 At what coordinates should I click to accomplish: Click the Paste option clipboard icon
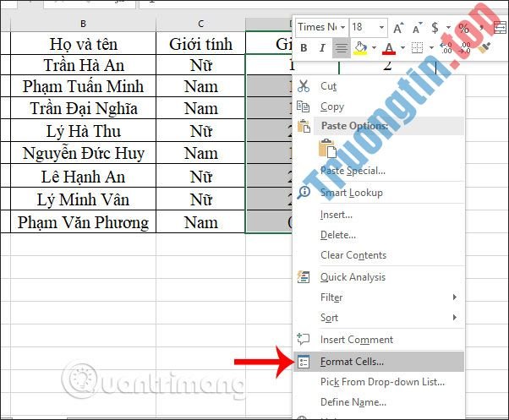tap(327, 149)
